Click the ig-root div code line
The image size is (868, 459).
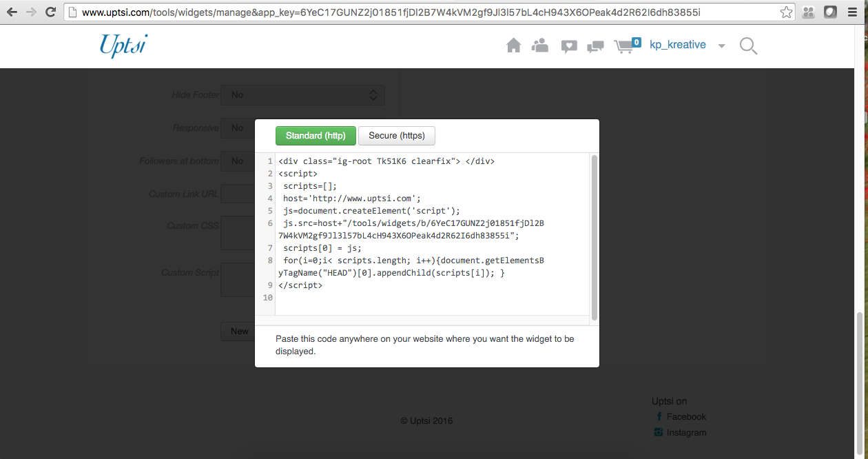point(386,161)
